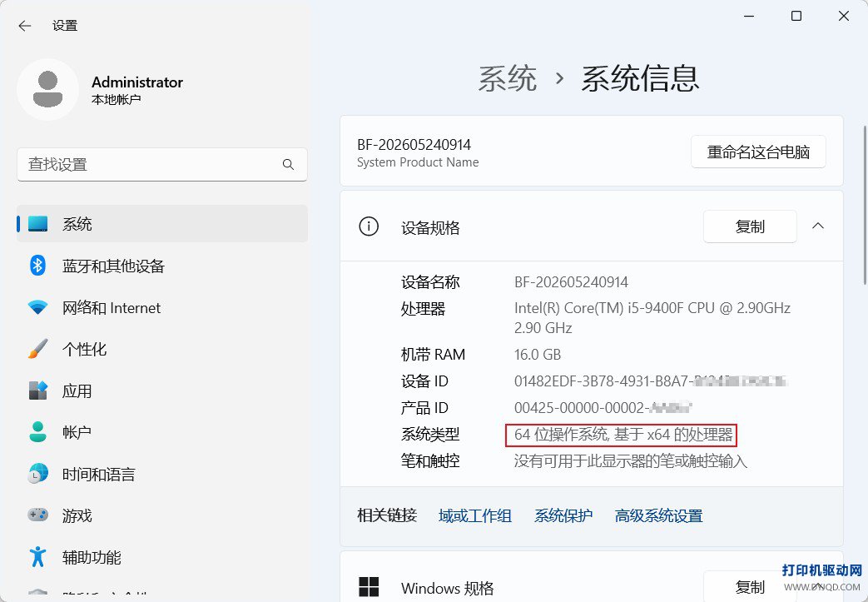Click the processor value Intel Core i5-9400F
The height and width of the screenshot is (602, 868).
tap(652, 317)
